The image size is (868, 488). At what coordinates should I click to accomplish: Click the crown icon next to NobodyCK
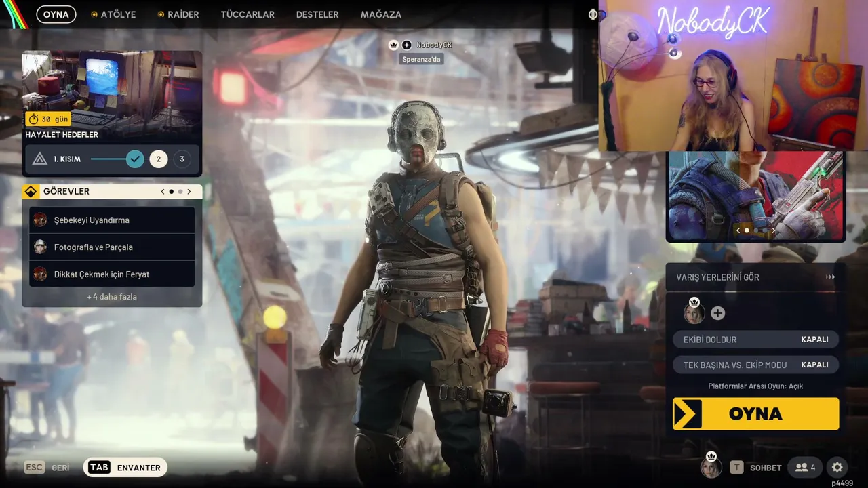point(393,45)
